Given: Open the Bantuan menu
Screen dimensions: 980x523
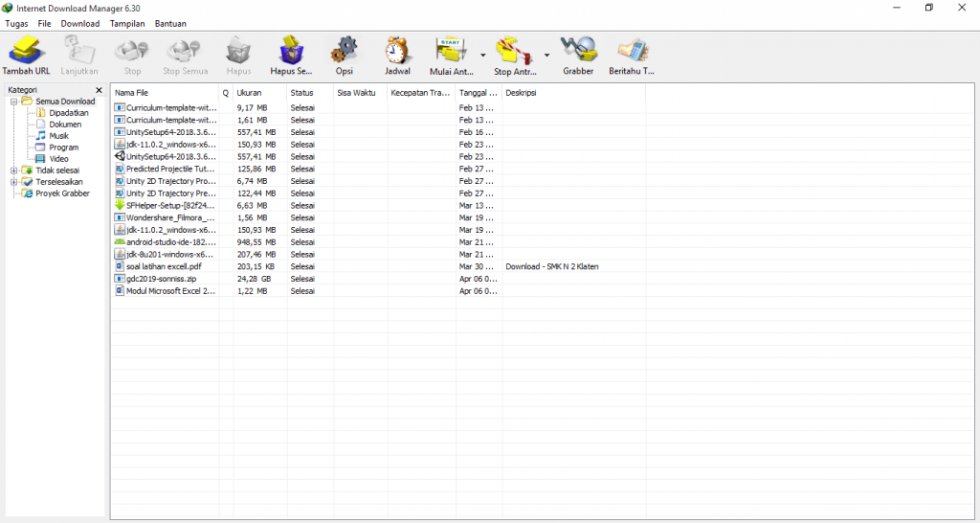Looking at the screenshot, I should click(x=170, y=24).
